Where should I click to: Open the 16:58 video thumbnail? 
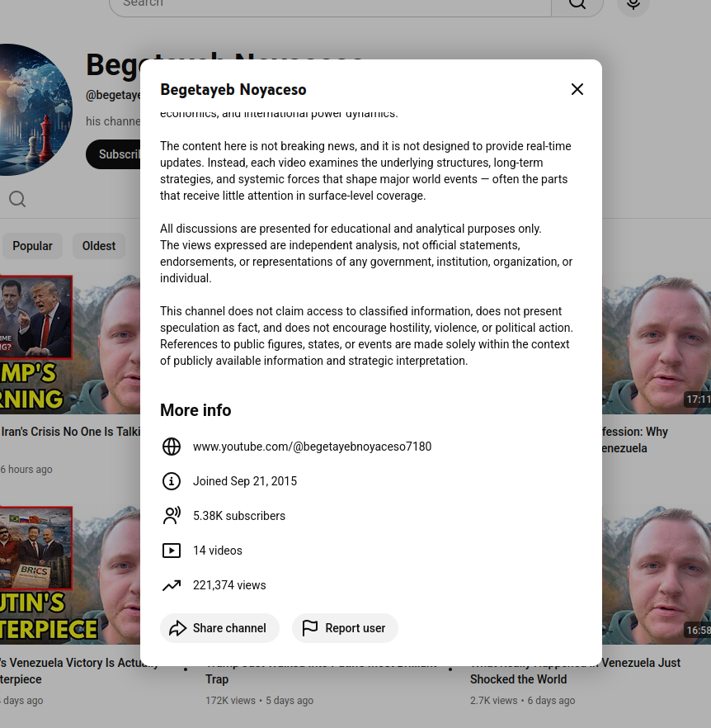click(x=657, y=574)
